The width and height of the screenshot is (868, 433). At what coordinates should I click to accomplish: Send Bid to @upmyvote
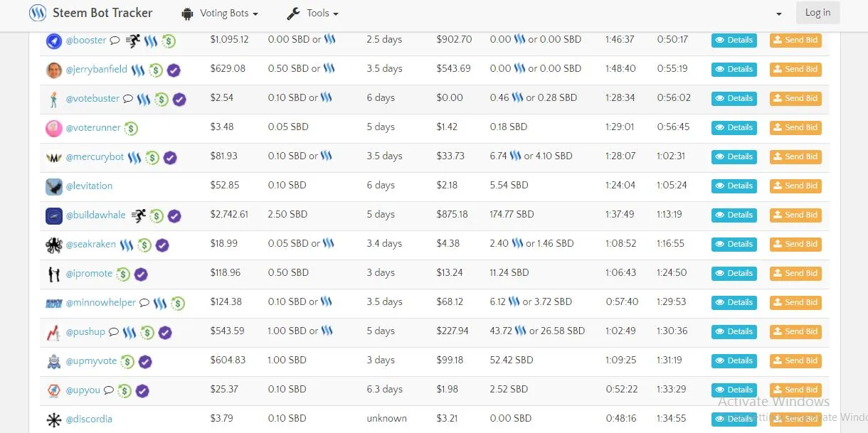click(795, 361)
